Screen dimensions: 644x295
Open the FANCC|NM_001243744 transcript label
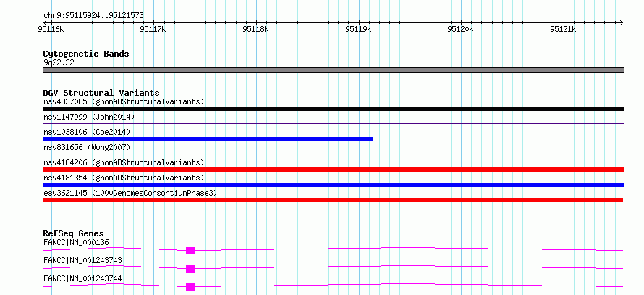(83, 278)
